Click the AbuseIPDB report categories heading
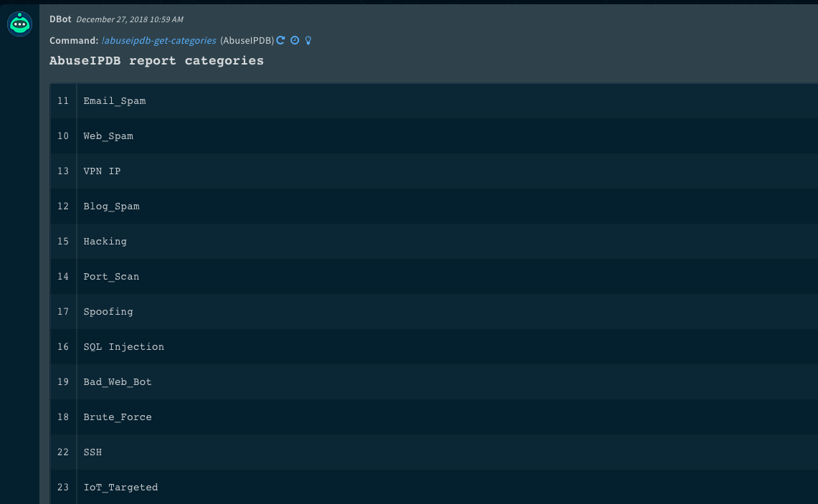 (x=156, y=61)
